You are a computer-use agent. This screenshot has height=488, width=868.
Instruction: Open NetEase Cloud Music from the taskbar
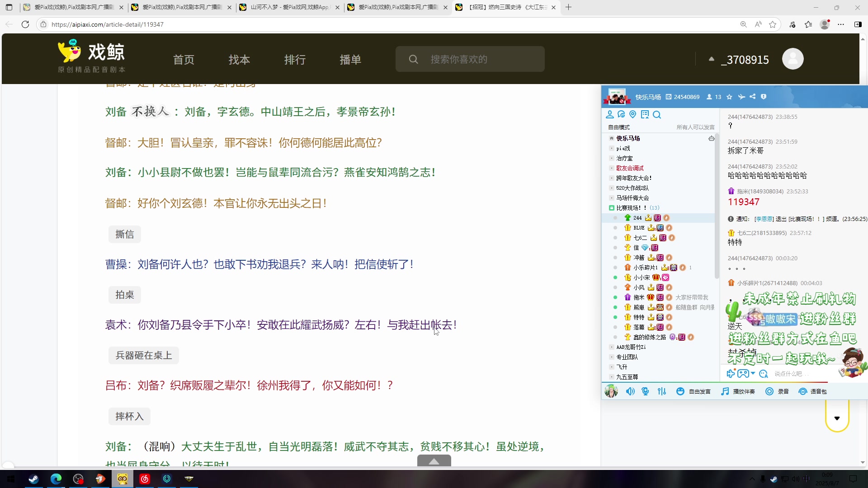(x=145, y=479)
